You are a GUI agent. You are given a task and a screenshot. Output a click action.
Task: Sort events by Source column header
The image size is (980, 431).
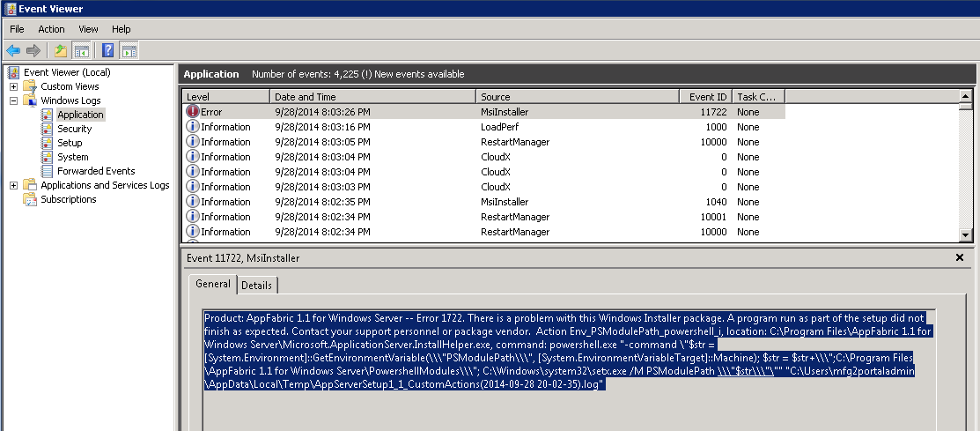(578, 97)
